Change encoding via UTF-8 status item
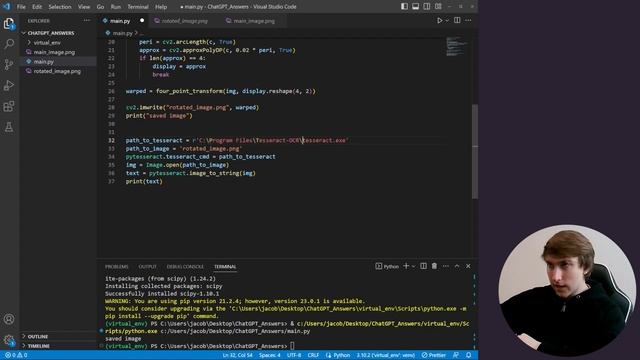This screenshot has width=640, height=360. (x=294, y=355)
